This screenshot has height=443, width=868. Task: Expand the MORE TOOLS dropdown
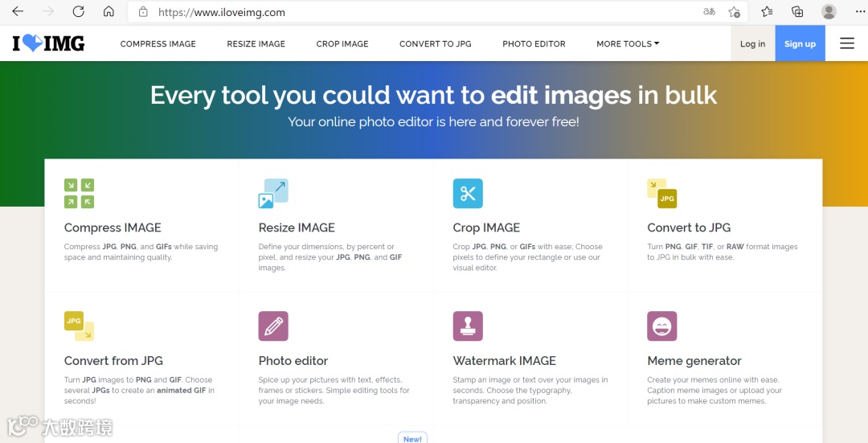point(628,43)
